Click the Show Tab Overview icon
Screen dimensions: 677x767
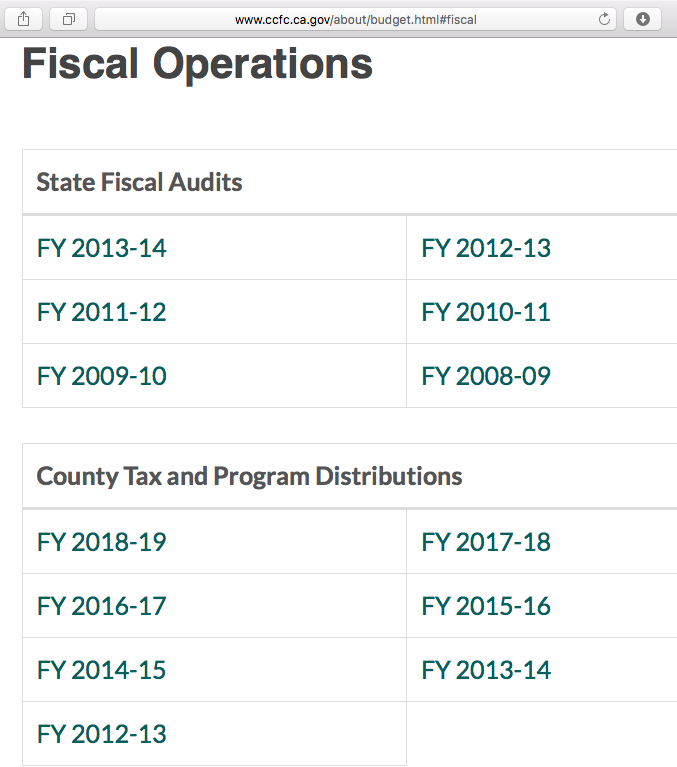[69, 19]
